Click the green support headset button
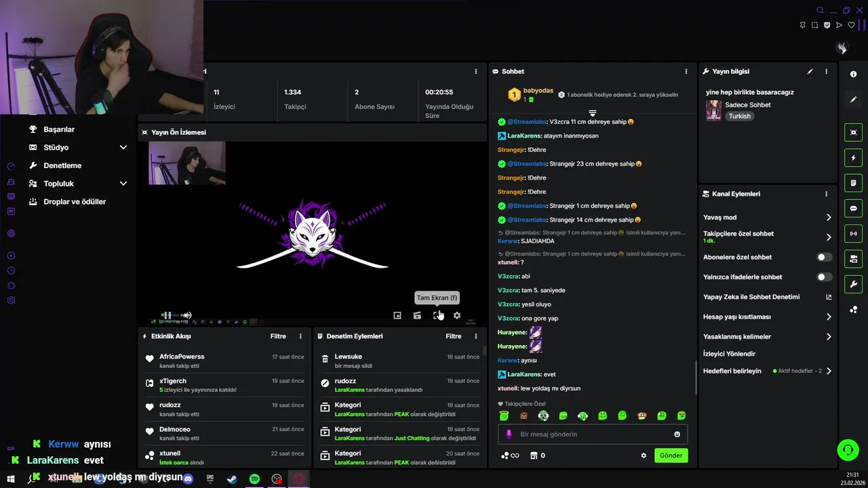Image resolution: width=868 pixels, height=488 pixels. (847, 450)
